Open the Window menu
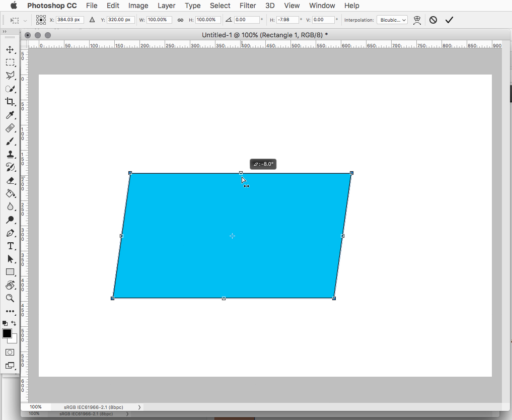 click(x=322, y=6)
